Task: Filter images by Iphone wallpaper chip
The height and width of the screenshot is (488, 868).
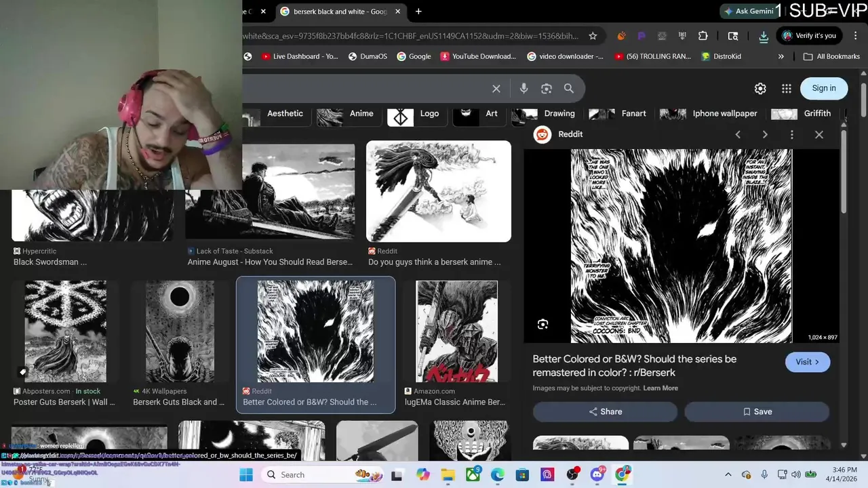Action: (x=711, y=115)
